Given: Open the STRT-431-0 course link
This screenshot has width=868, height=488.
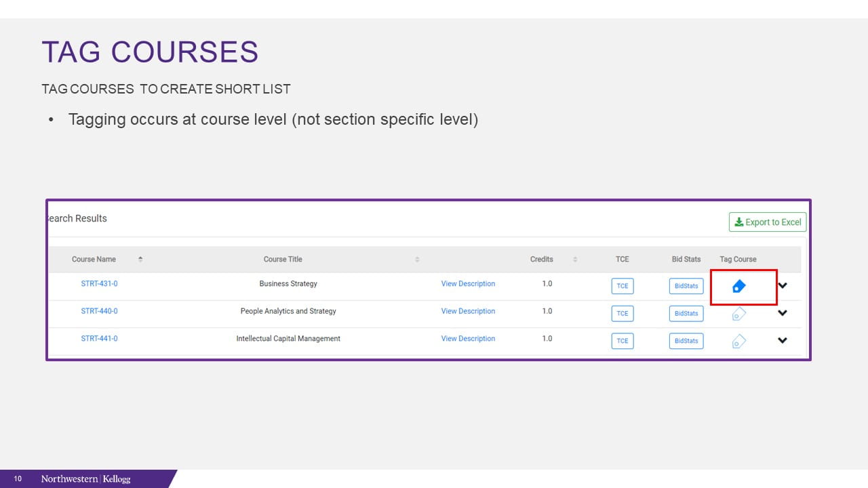Looking at the screenshot, I should [x=99, y=284].
